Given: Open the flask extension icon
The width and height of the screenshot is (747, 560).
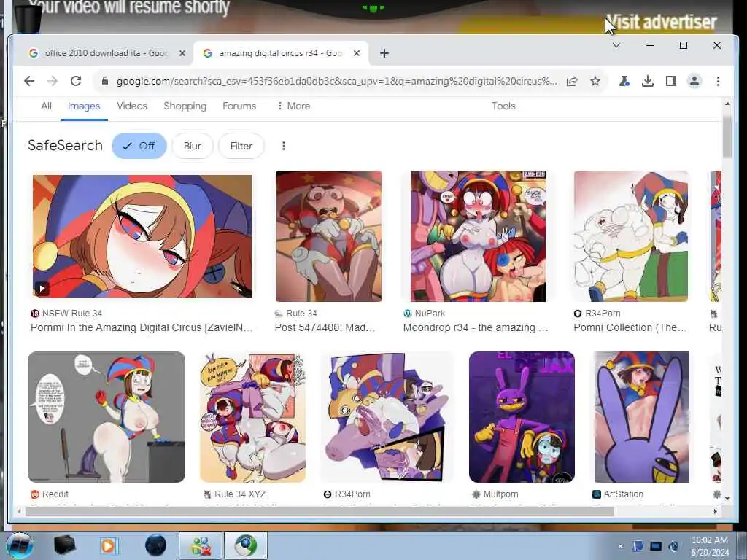Looking at the screenshot, I should tap(624, 81).
